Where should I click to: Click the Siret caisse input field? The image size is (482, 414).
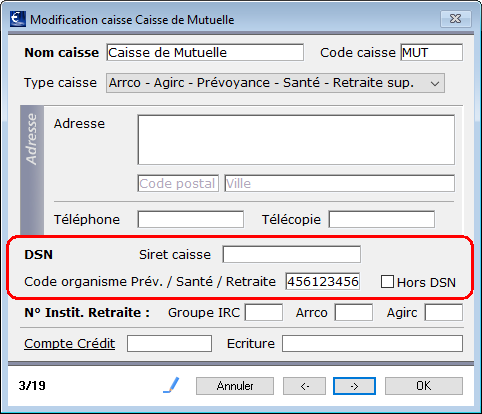pyautogui.click(x=292, y=254)
